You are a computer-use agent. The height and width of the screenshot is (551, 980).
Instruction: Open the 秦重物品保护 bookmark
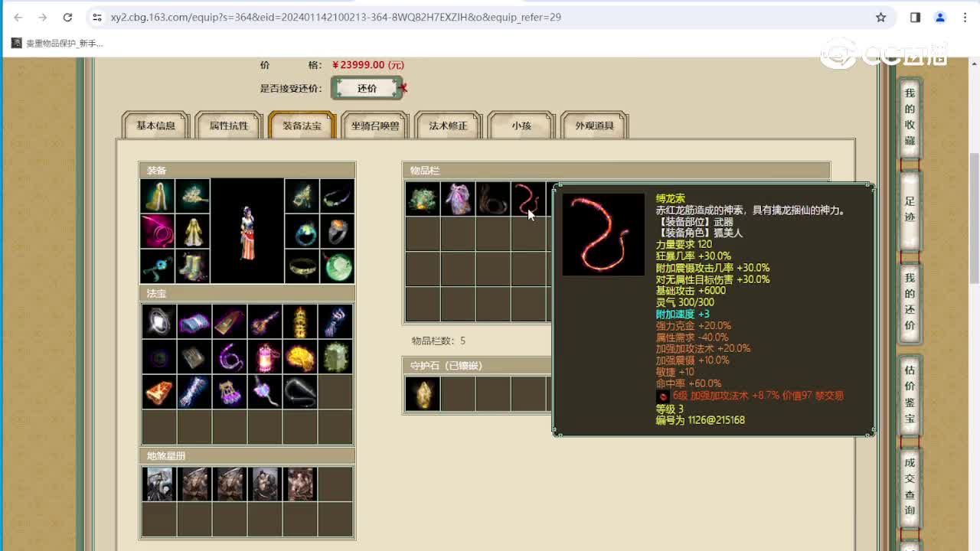tap(57, 44)
